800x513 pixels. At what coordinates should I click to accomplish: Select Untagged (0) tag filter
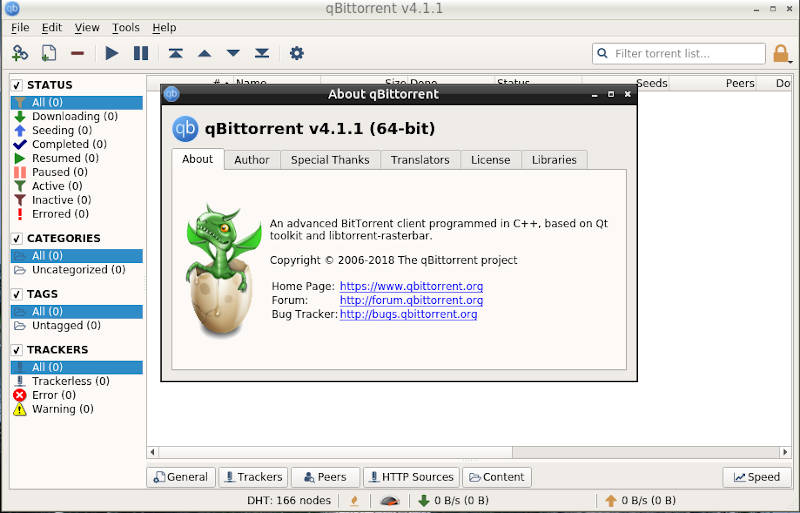click(77, 325)
